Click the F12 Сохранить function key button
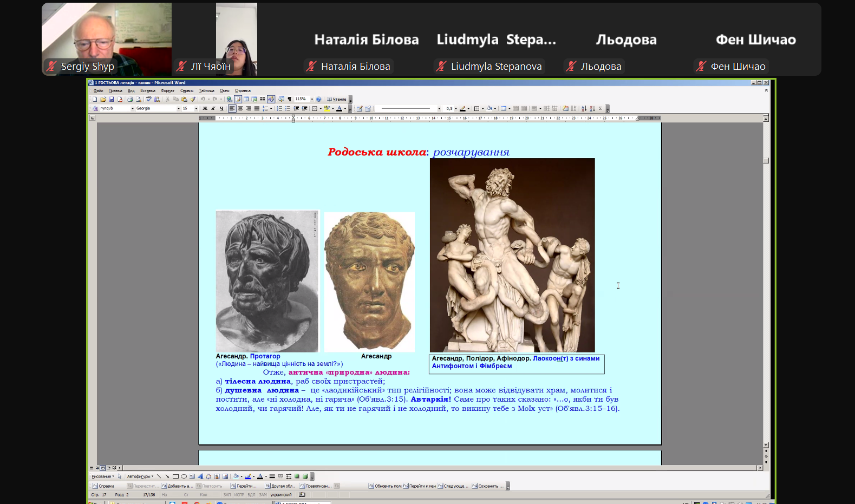This screenshot has height=504, width=855. [487, 486]
